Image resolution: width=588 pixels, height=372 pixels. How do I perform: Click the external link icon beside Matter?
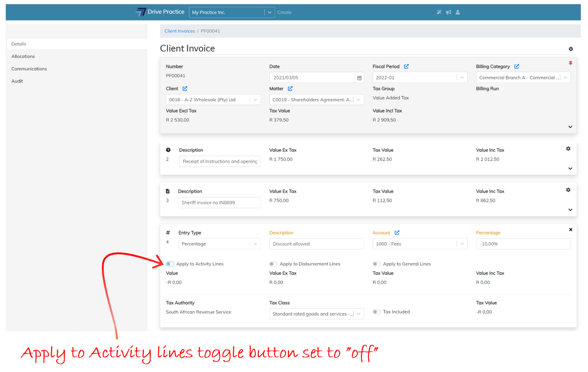coord(290,89)
